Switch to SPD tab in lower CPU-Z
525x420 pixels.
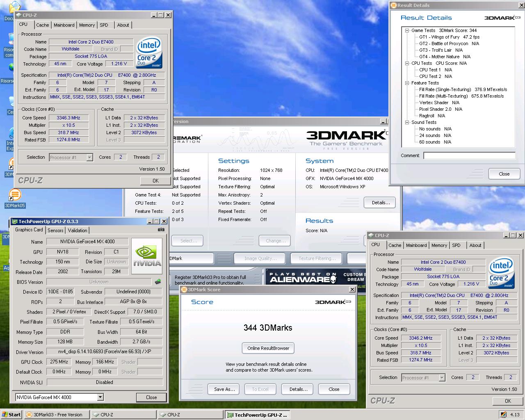[x=456, y=245]
